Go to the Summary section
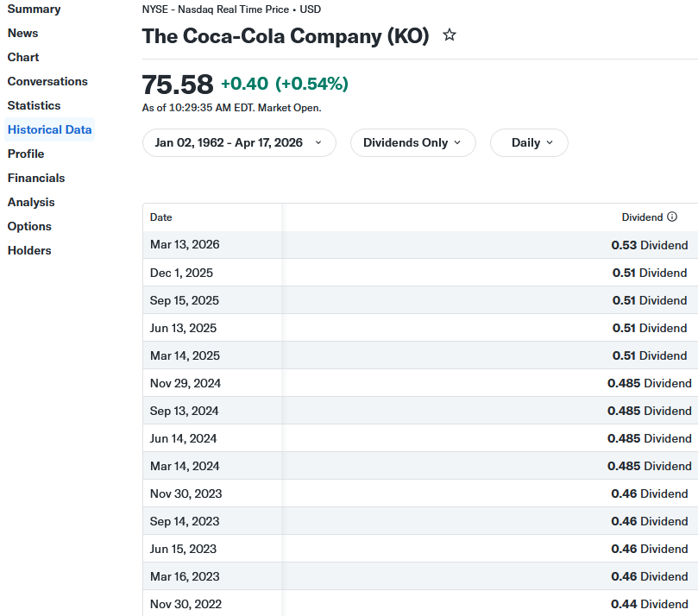Screen dimensions: 698x616 click(x=34, y=9)
